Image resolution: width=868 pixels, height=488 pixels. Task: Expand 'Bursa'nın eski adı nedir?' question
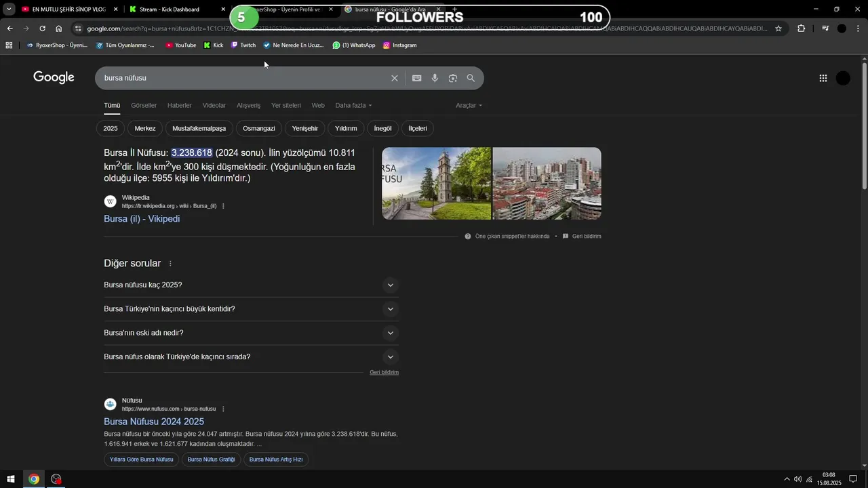(x=251, y=333)
